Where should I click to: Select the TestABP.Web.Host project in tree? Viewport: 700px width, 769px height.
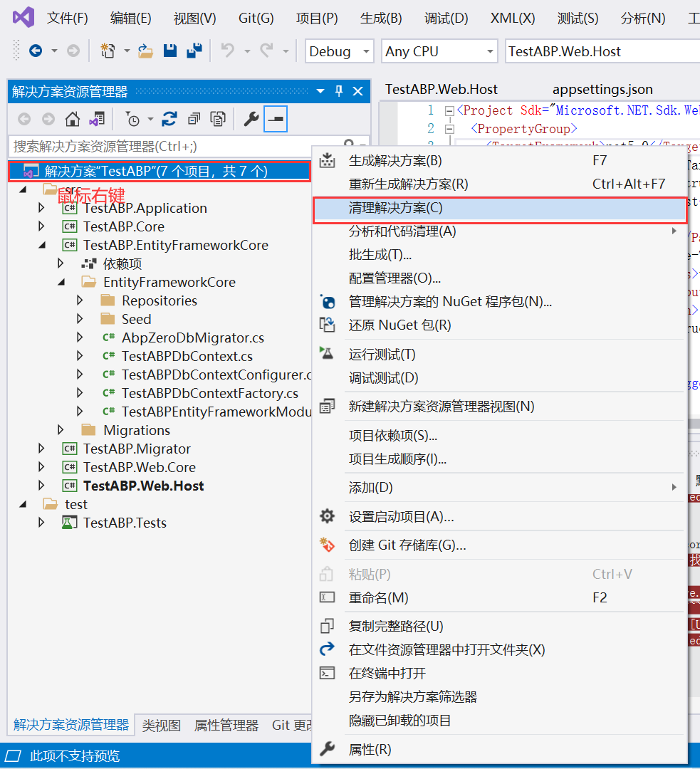coord(143,486)
